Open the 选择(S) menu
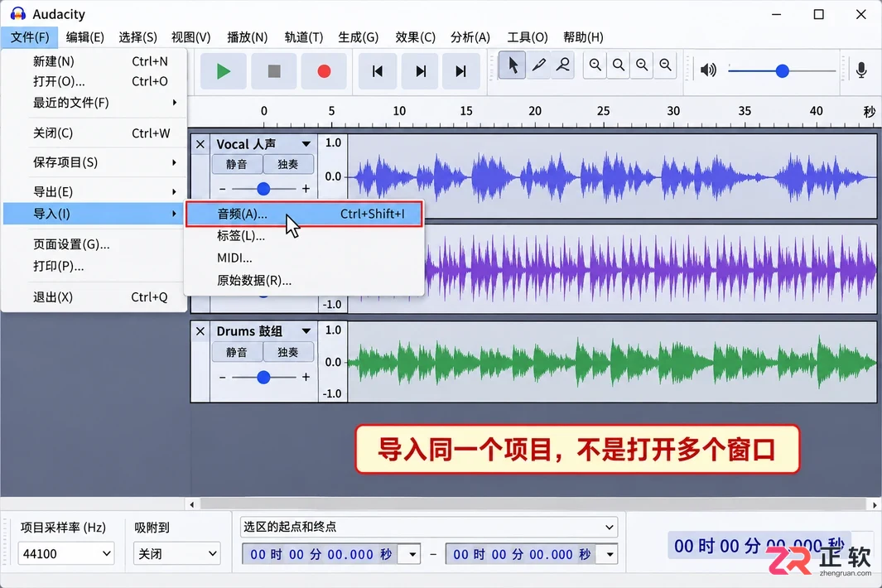Screen dimensions: 882x588 coord(137,37)
